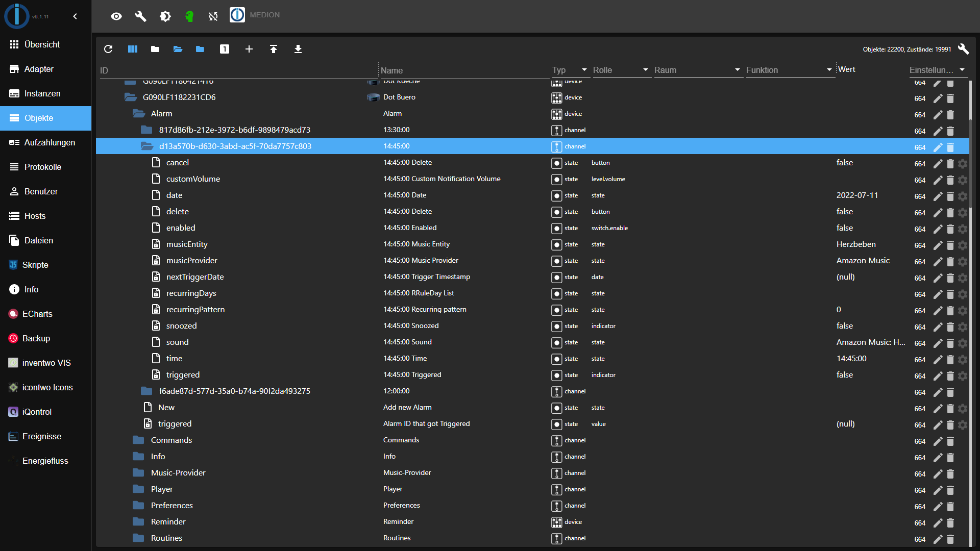Go to Instanzen in sidebar
The image size is (980, 551).
click(x=46, y=93)
